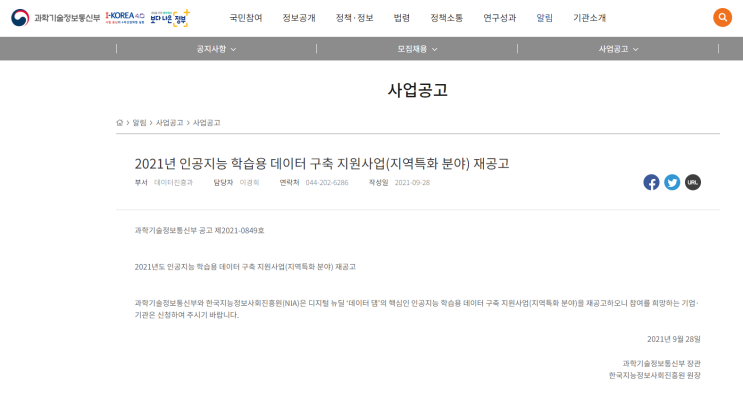
Task: Open the 정책·정보 main menu
Action: 354,18
